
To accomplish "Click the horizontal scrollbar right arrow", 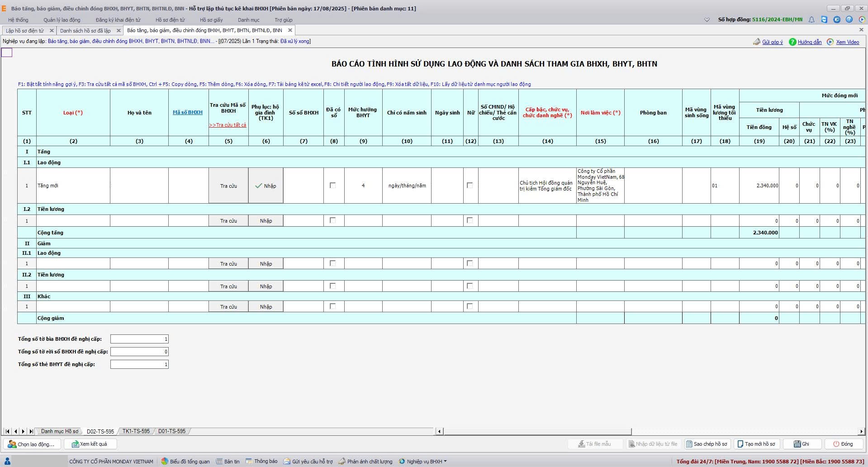I will click(x=861, y=431).
